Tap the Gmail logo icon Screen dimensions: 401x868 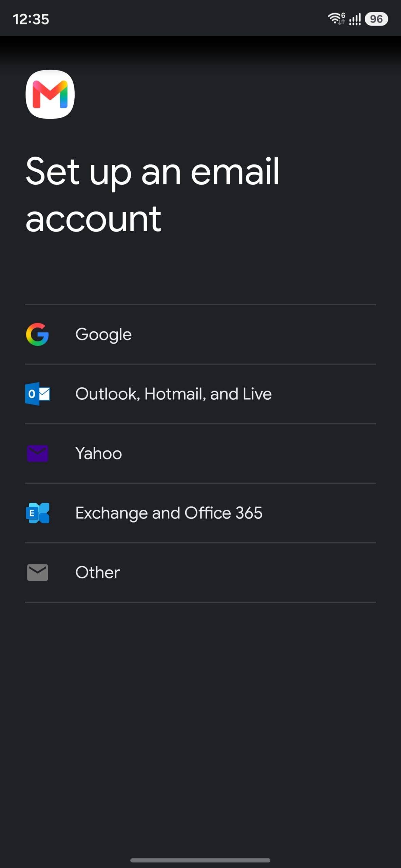pos(50,94)
